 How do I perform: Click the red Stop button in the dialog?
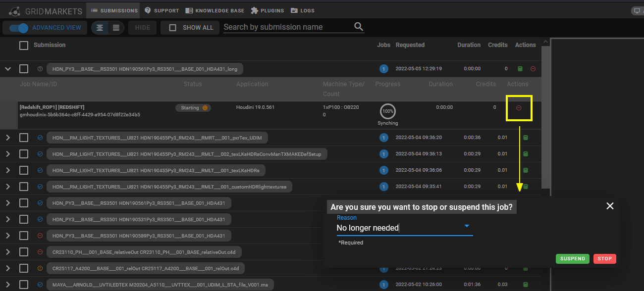point(605,259)
